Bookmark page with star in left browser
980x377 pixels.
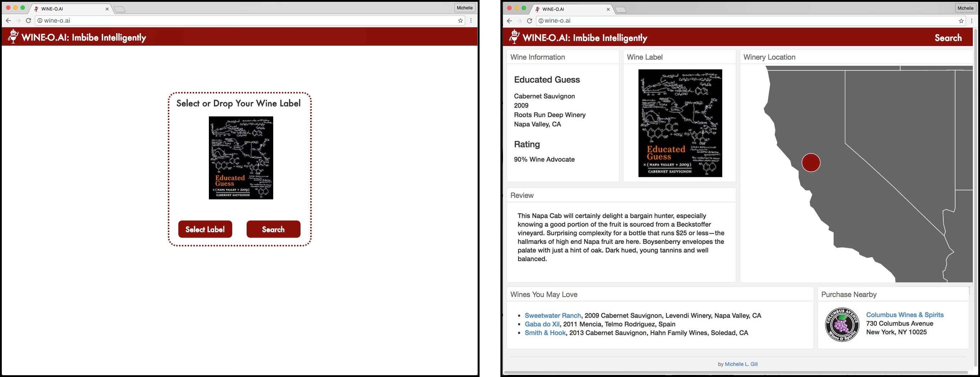coord(460,20)
